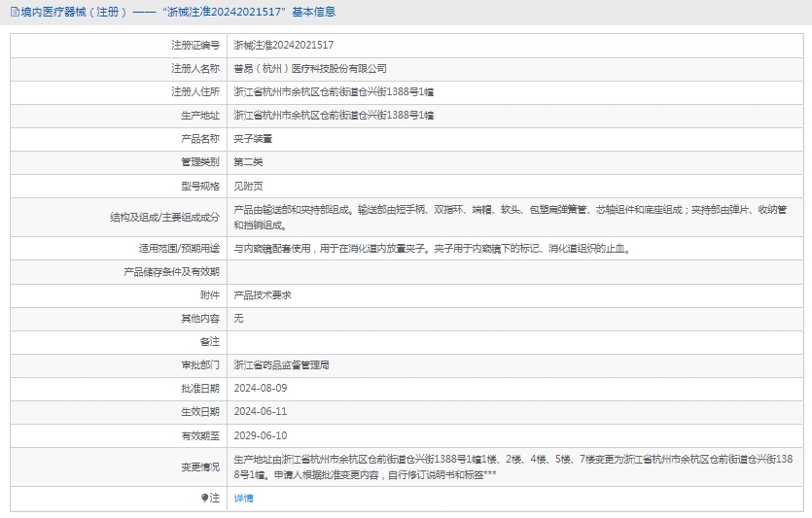This screenshot has width=812, height=518.
Task: Open the 详情 details link
Action: point(243,498)
